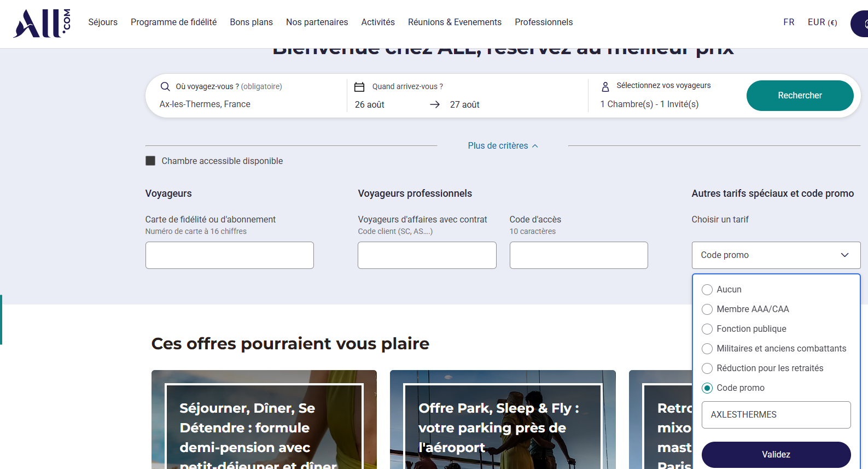Open the Séjourner, Dîner, Se Détendre offer card
The height and width of the screenshot is (469, 868).
click(x=264, y=420)
